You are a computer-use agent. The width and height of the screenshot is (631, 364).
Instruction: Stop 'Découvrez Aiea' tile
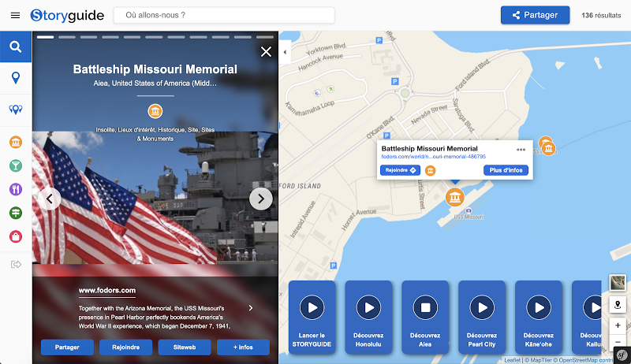(x=425, y=308)
